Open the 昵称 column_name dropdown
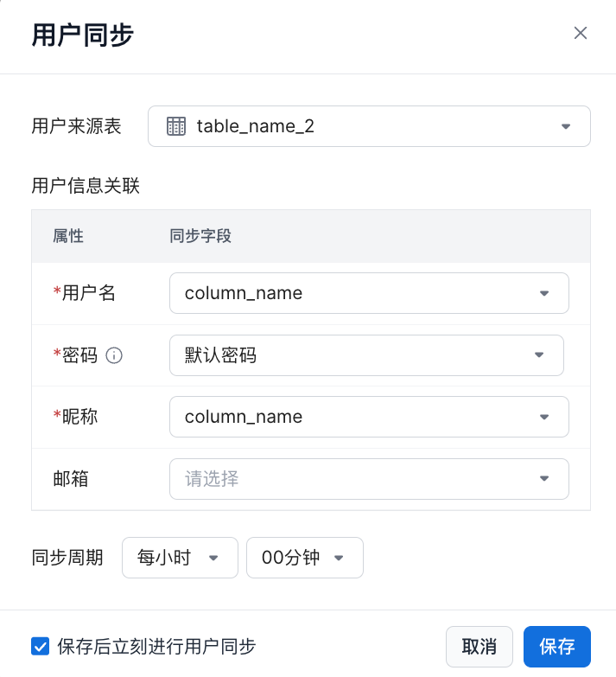Image resolution: width=616 pixels, height=677 pixels. point(369,417)
